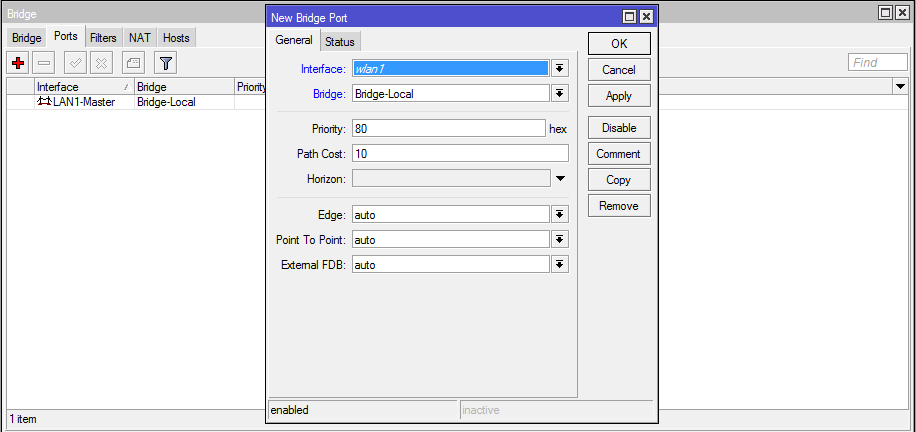Image resolution: width=916 pixels, height=432 pixels.
Task: Open the Filters tab
Action: point(103,37)
